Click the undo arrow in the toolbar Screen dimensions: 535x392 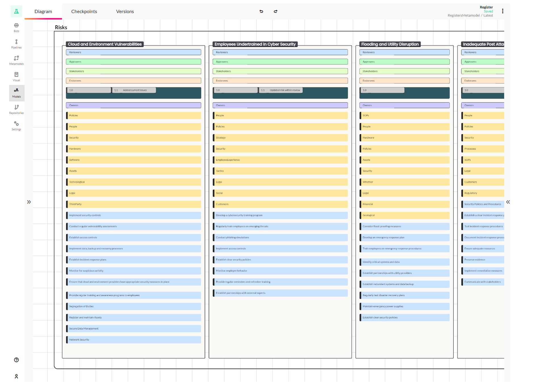point(261,11)
